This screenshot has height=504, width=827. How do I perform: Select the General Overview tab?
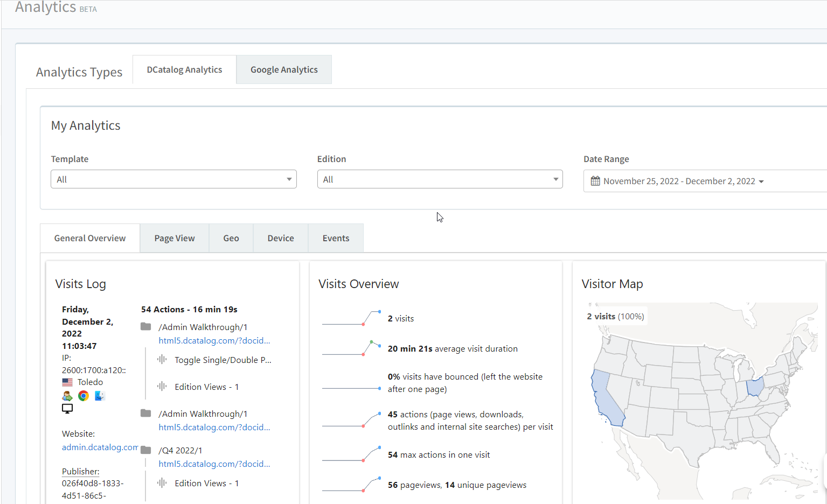pos(90,238)
